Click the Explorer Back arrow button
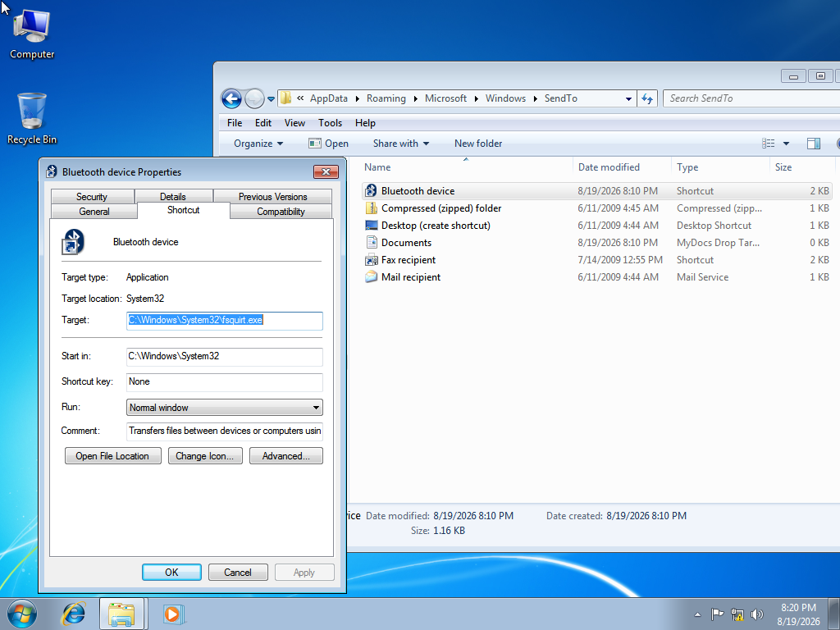This screenshot has width=840, height=630. [231, 98]
